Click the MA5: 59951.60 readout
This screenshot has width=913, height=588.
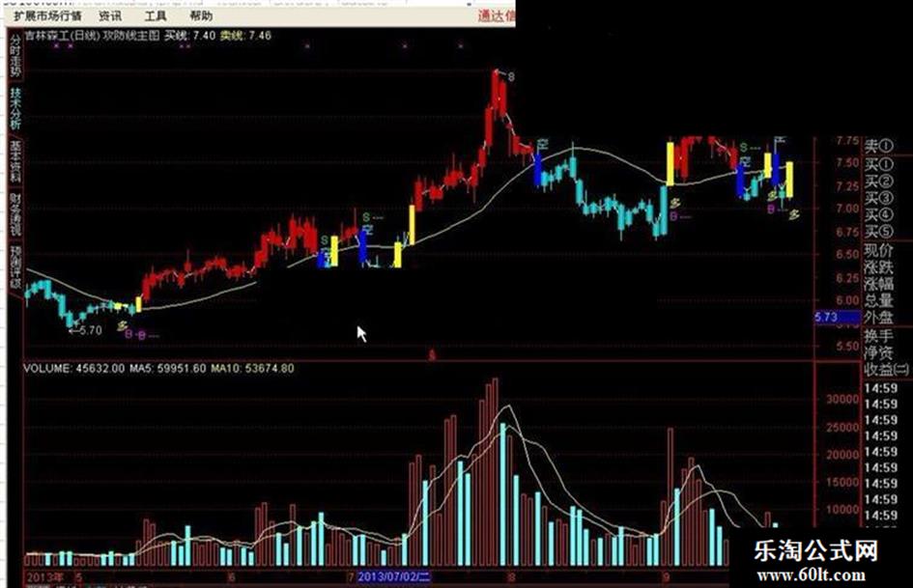tap(168, 369)
